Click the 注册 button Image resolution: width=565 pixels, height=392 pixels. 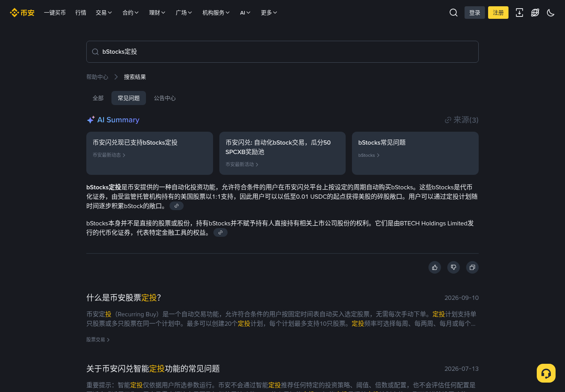click(x=498, y=13)
